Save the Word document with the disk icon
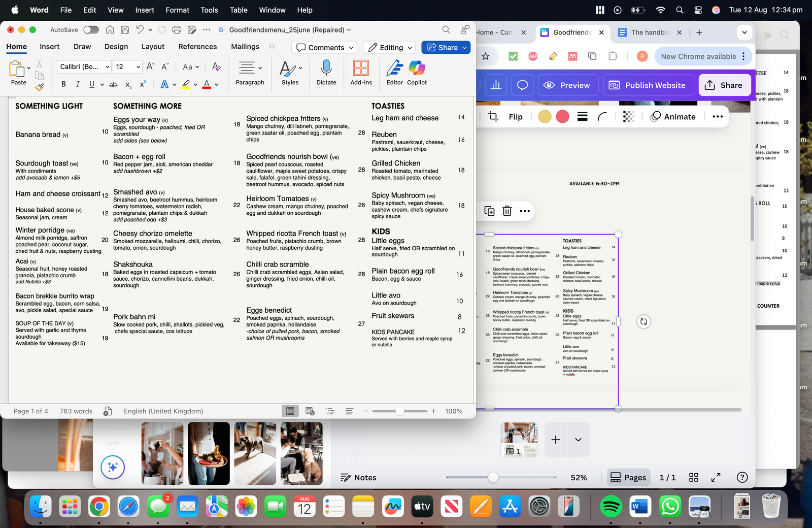The height and width of the screenshot is (528, 812). [x=125, y=30]
